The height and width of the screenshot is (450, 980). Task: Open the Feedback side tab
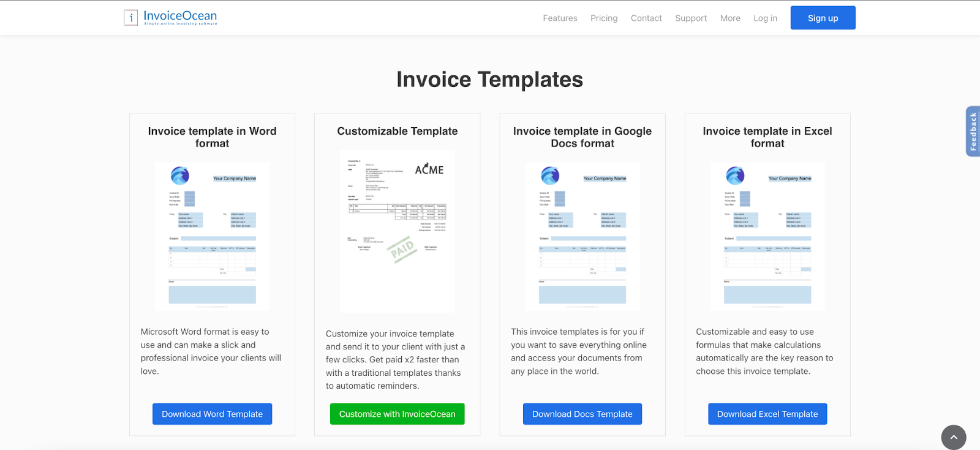tap(973, 131)
